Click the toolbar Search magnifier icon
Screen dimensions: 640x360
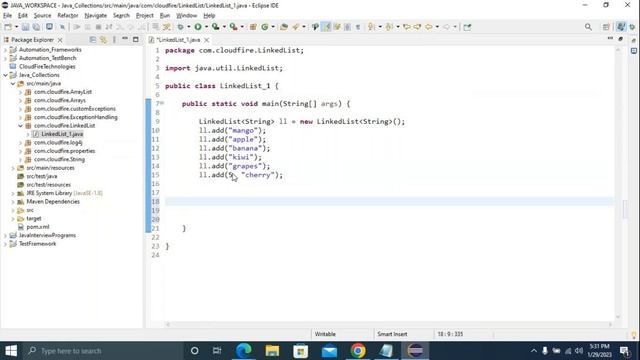(588, 27)
